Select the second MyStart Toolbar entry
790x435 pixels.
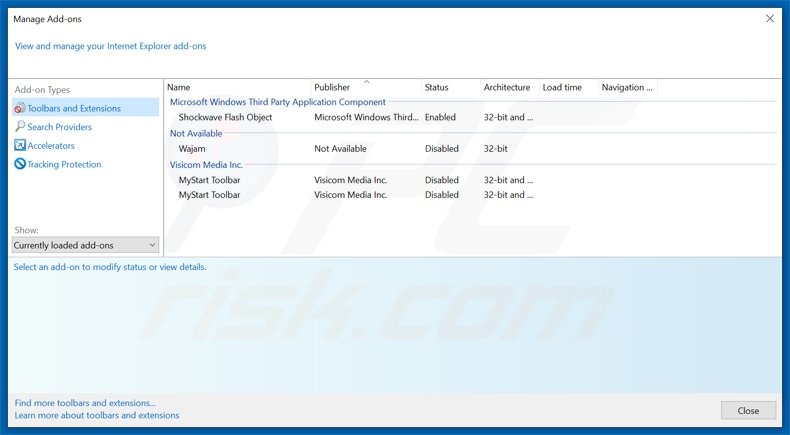tap(209, 195)
